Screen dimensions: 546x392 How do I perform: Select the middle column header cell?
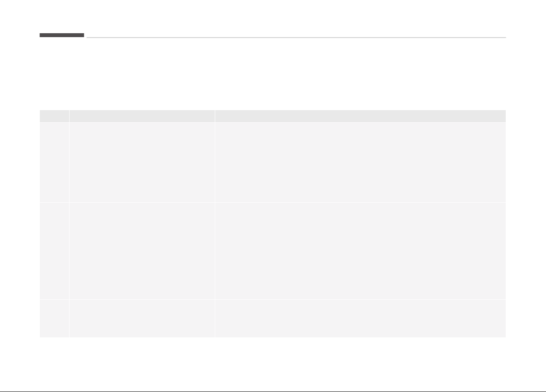(142, 116)
